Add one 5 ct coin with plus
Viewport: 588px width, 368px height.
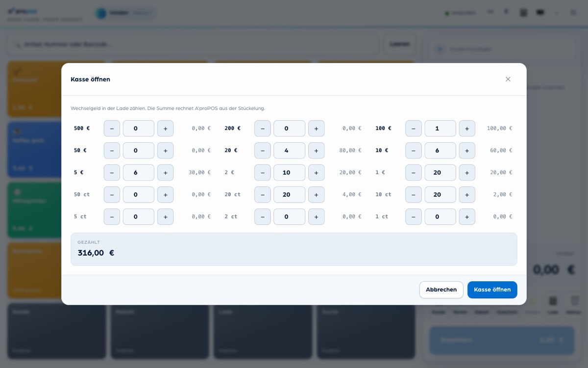click(165, 217)
